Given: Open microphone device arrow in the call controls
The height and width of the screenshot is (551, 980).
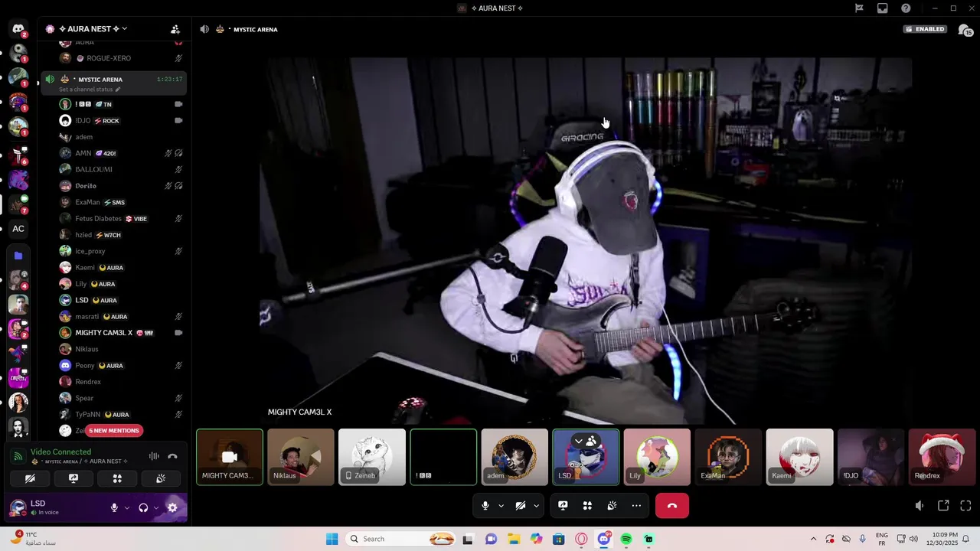Looking at the screenshot, I should pyautogui.click(x=501, y=506).
